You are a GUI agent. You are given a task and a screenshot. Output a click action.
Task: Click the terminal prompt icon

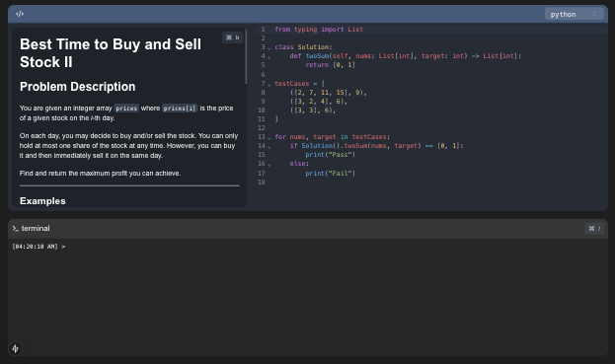pyautogui.click(x=15, y=228)
